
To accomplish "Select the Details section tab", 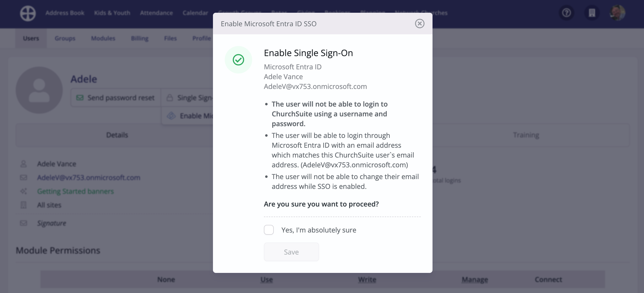I will (117, 135).
